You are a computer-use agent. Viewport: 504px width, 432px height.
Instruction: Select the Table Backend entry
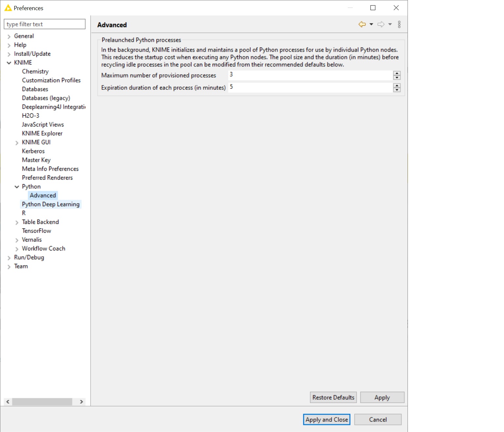coord(40,222)
